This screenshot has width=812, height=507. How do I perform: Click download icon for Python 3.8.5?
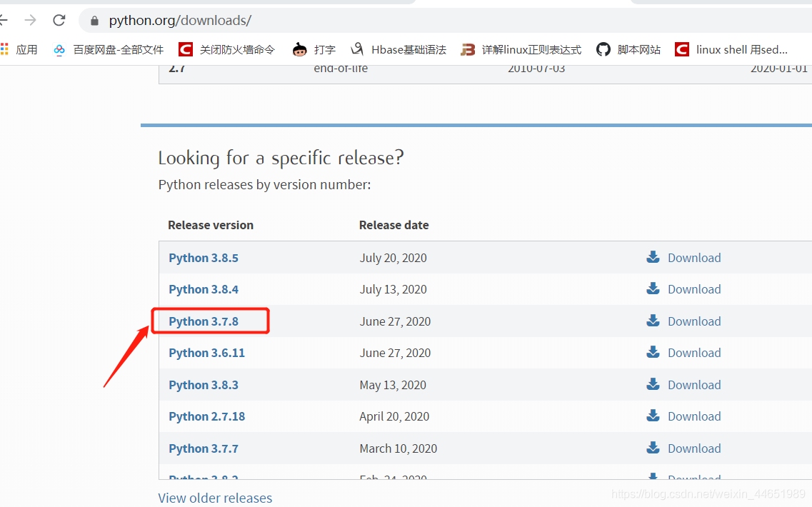pos(653,257)
